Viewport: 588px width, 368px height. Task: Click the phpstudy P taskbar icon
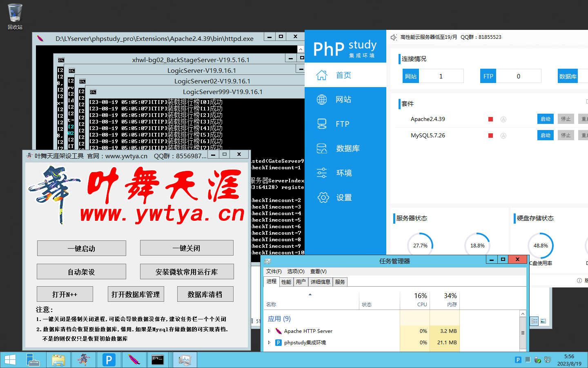pos(109,360)
